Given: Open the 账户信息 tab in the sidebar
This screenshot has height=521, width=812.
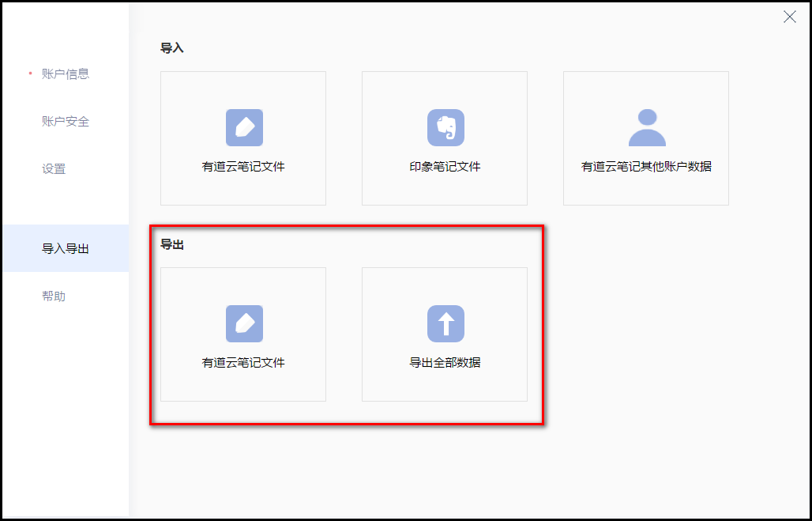Looking at the screenshot, I should tap(66, 74).
